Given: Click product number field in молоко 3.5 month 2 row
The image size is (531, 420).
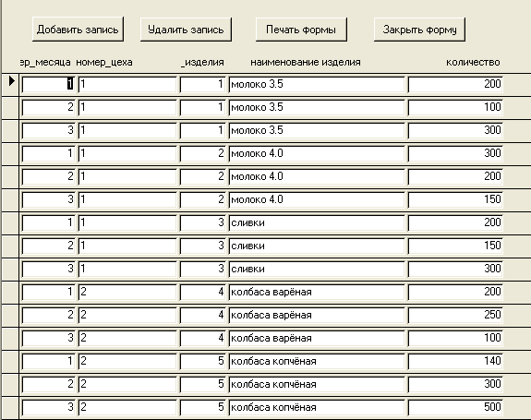Looking at the screenshot, I should pos(202,107).
